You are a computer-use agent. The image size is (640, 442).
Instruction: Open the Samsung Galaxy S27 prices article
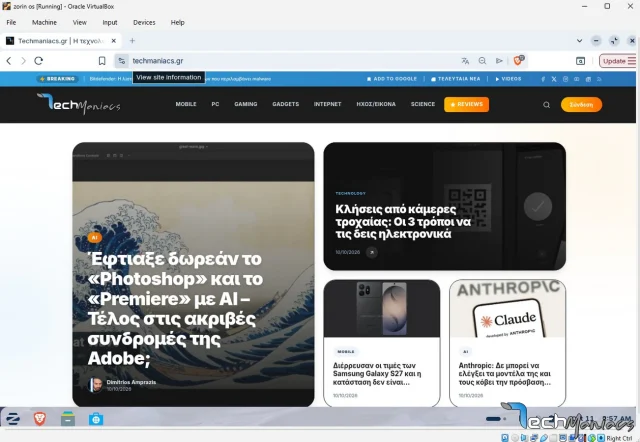click(377, 374)
